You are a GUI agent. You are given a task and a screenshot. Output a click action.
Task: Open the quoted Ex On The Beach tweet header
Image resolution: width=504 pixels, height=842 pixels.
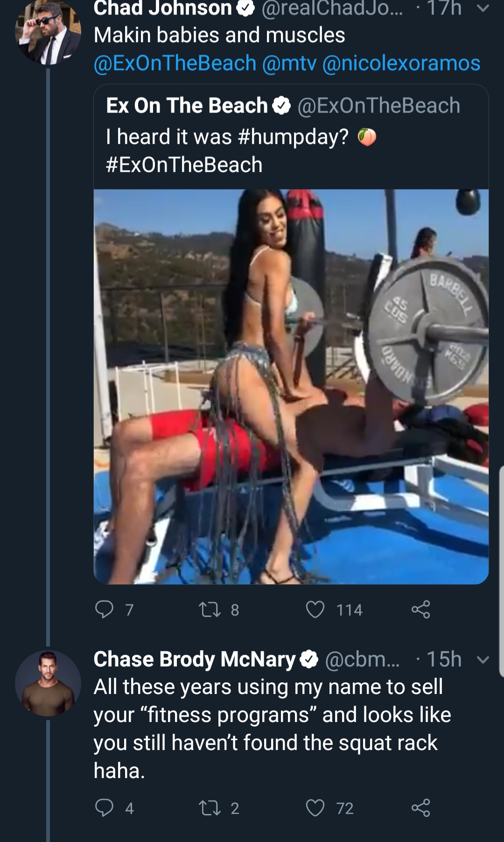coord(283,106)
